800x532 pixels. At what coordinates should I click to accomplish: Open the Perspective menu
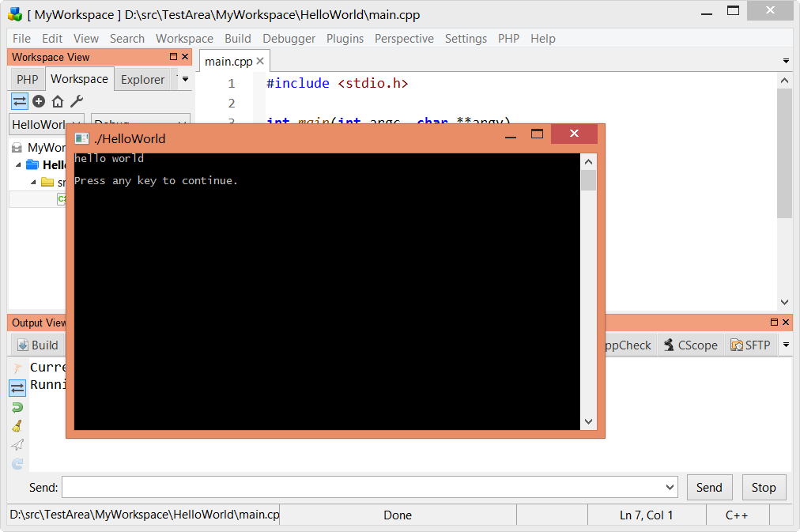(x=404, y=38)
